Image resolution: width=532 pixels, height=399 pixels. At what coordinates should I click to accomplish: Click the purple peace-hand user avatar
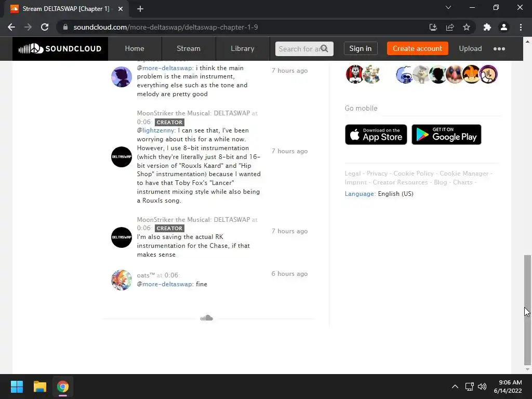(x=488, y=74)
